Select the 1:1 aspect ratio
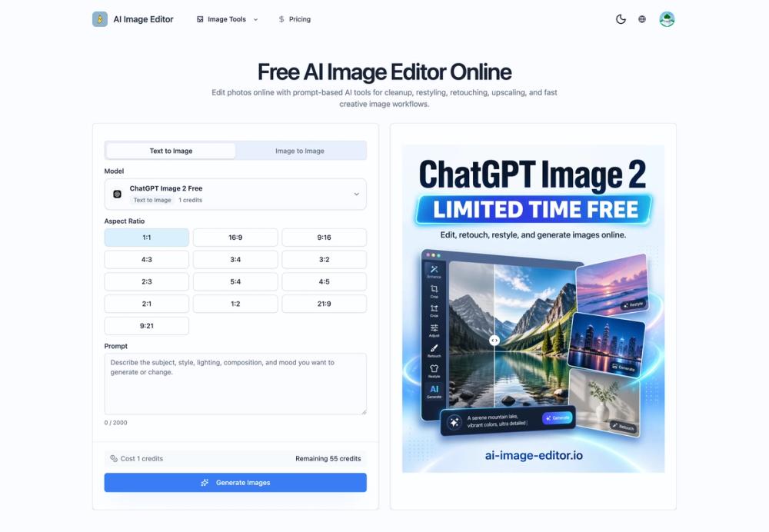This screenshot has height=532, width=769. (x=147, y=237)
